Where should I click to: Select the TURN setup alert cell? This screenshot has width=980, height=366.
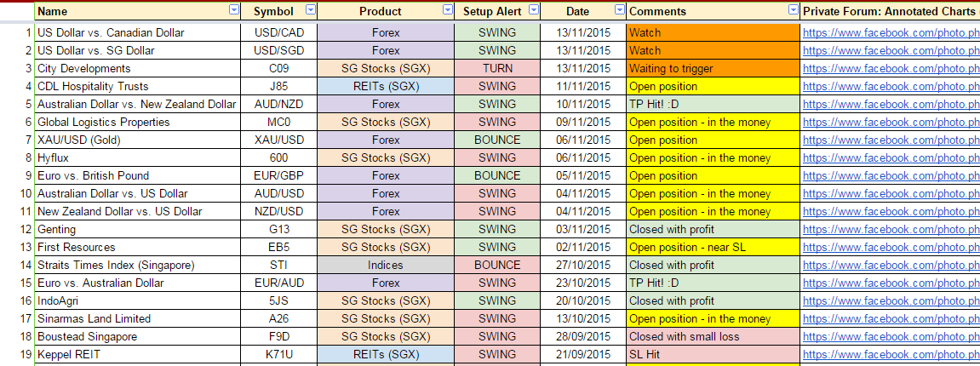(497, 68)
